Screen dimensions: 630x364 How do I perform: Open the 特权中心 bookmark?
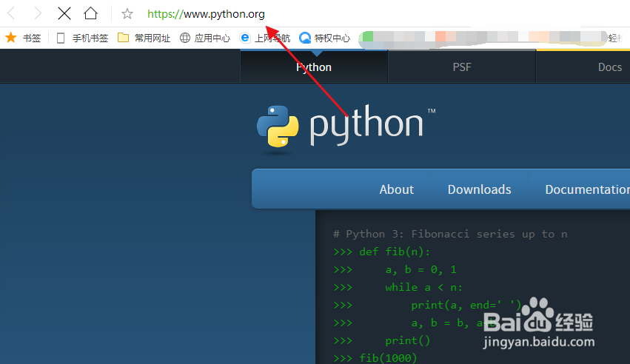(x=325, y=38)
